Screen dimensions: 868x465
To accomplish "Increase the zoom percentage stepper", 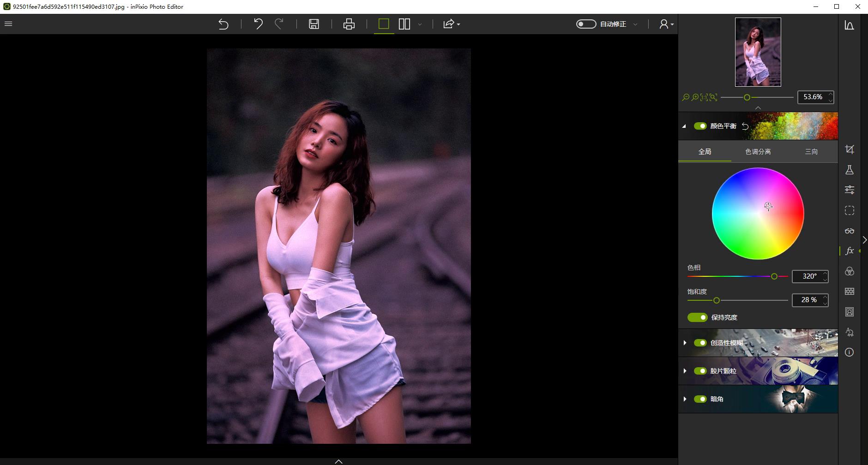I will tap(831, 94).
